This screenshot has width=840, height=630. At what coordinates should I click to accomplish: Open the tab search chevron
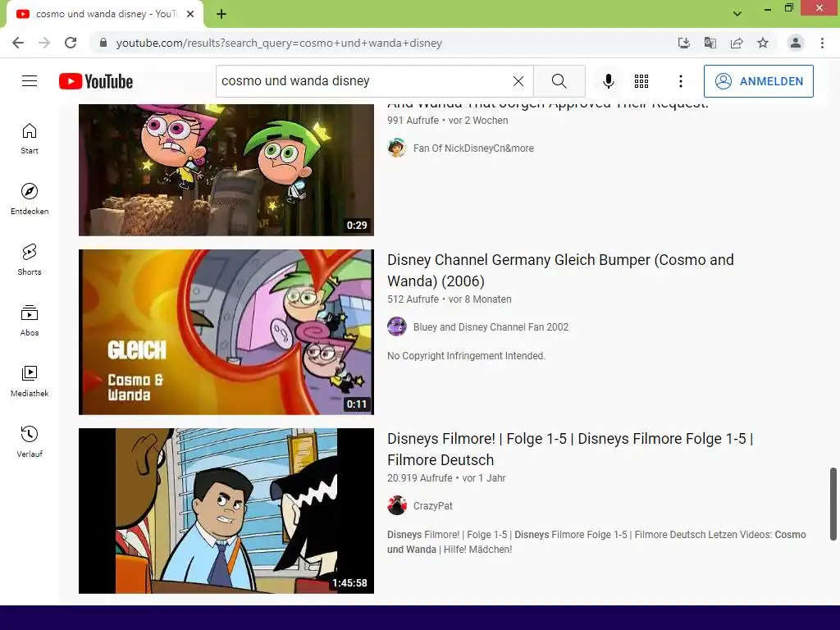(737, 14)
